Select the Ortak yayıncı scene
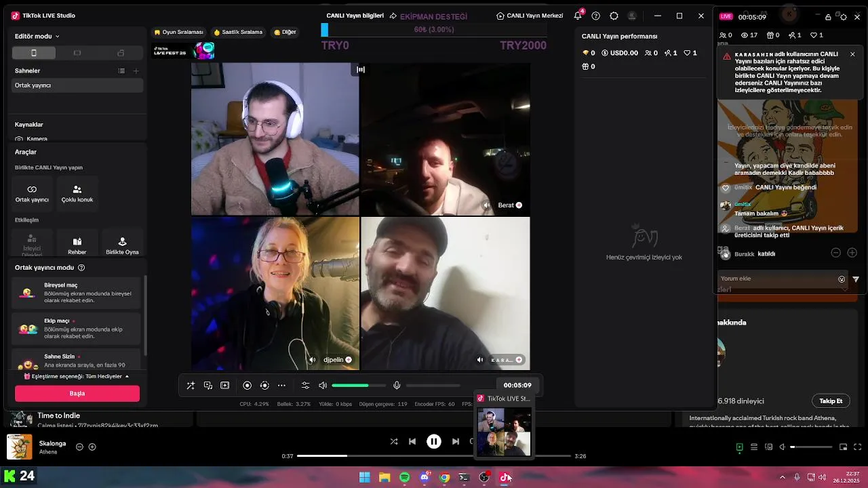This screenshot has height=488, width=868. (77, 85)
